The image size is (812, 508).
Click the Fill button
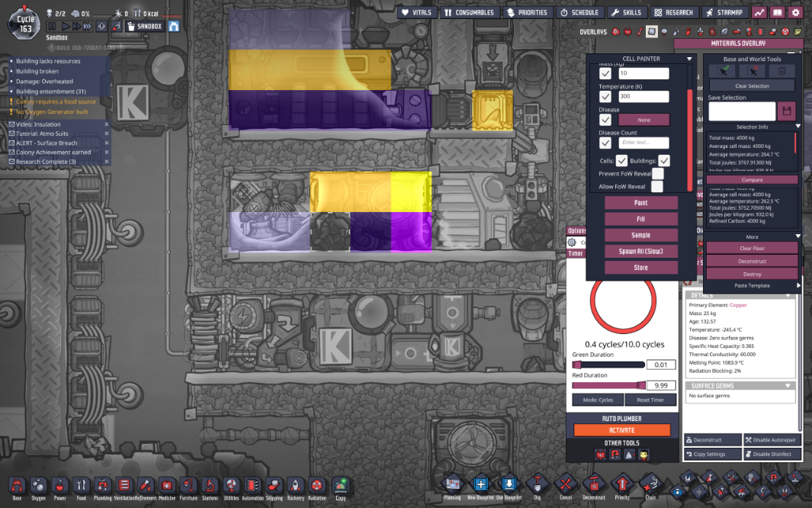click(641, 219)
